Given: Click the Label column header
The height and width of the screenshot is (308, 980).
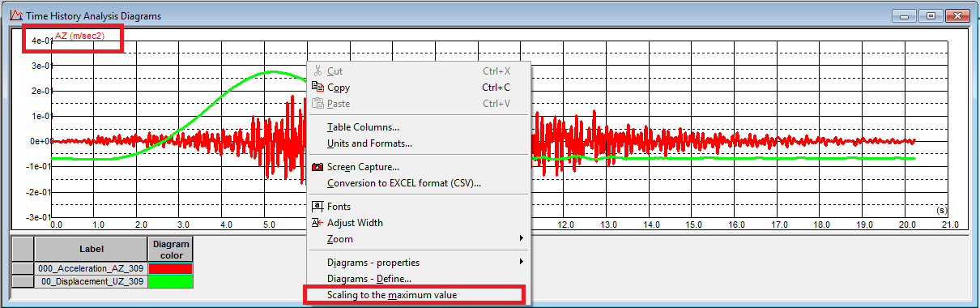Looking at the screenshot, I should click(x=91, y=250).
